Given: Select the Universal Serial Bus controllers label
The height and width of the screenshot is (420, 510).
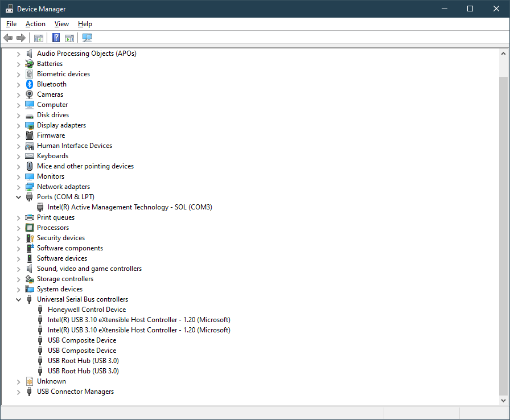Looking at the screenshot, I should point(83,299).
